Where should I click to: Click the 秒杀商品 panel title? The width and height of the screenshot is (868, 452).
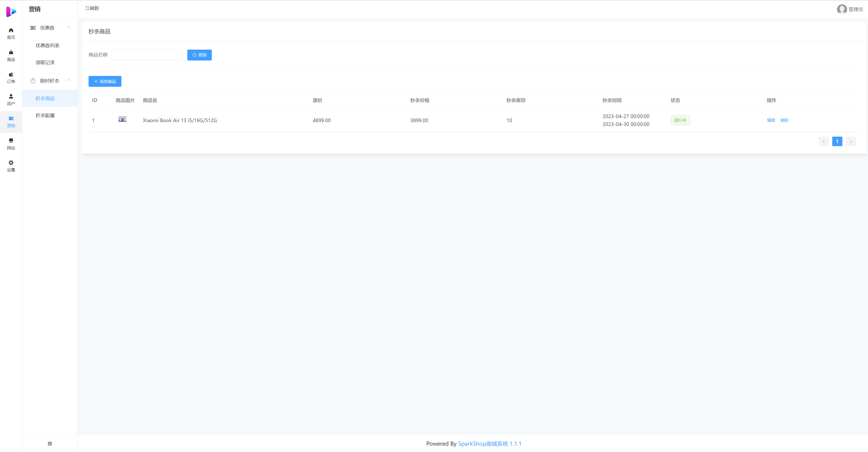99,31
